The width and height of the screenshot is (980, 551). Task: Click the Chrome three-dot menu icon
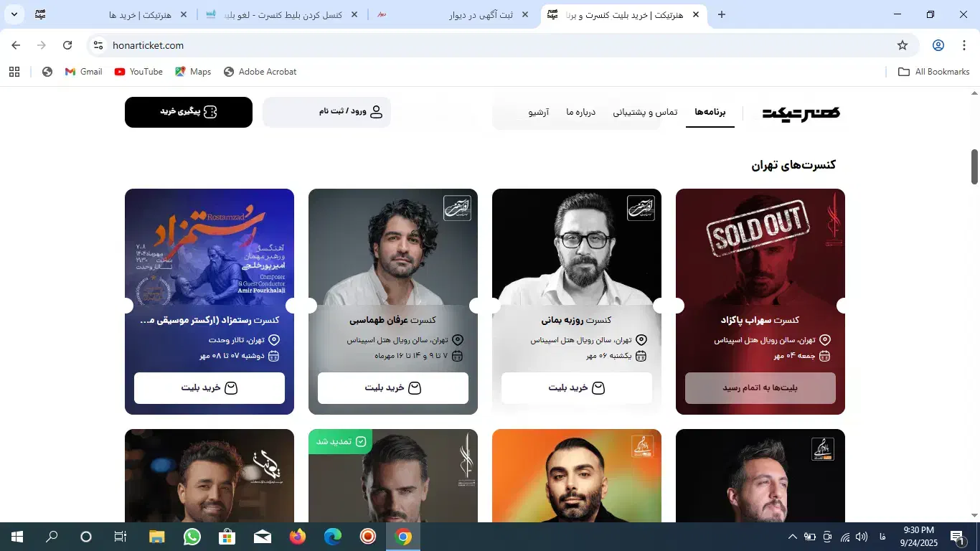click(963, 45)
